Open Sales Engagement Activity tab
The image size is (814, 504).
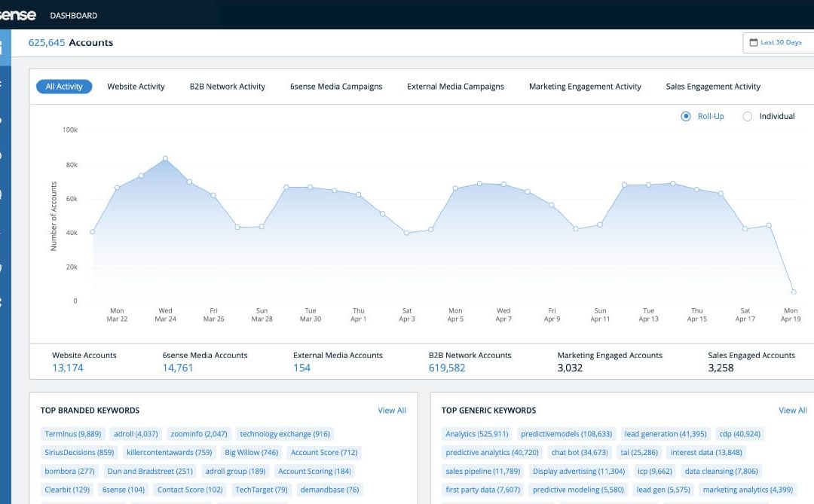(x=713, y=87)
